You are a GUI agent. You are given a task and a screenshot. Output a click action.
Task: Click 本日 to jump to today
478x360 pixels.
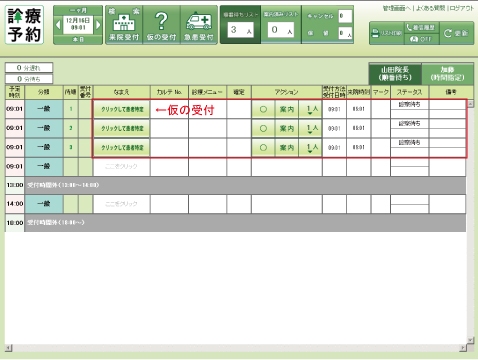(78, 40)
